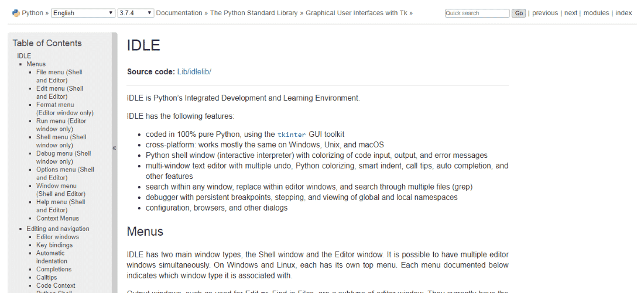Screen dimensions: 644x293
Task: Open Calltips contents entry
Action: tap(46, 277)
